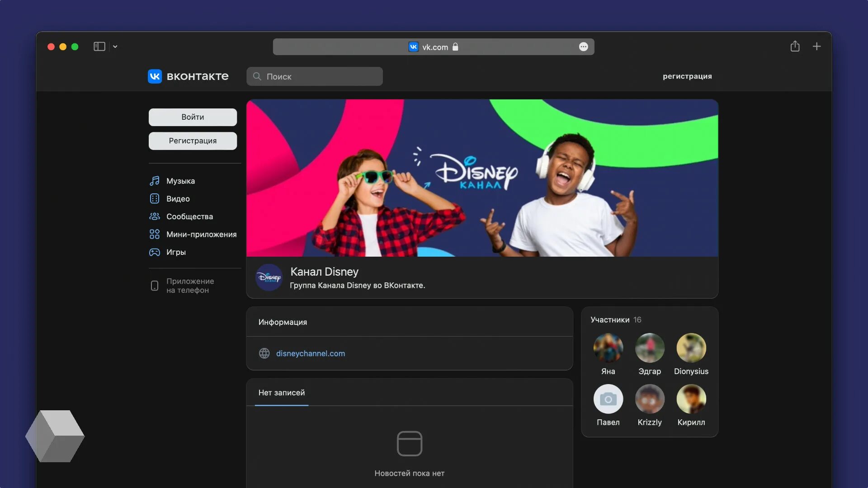Open the Мини-приложения menu item
868x488 pixels.
[201, 234]
